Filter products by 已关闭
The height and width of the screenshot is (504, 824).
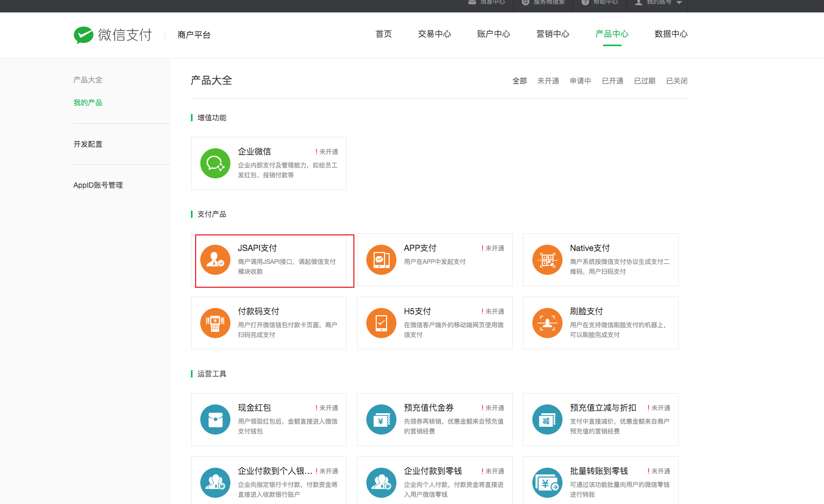pos(677,81)
